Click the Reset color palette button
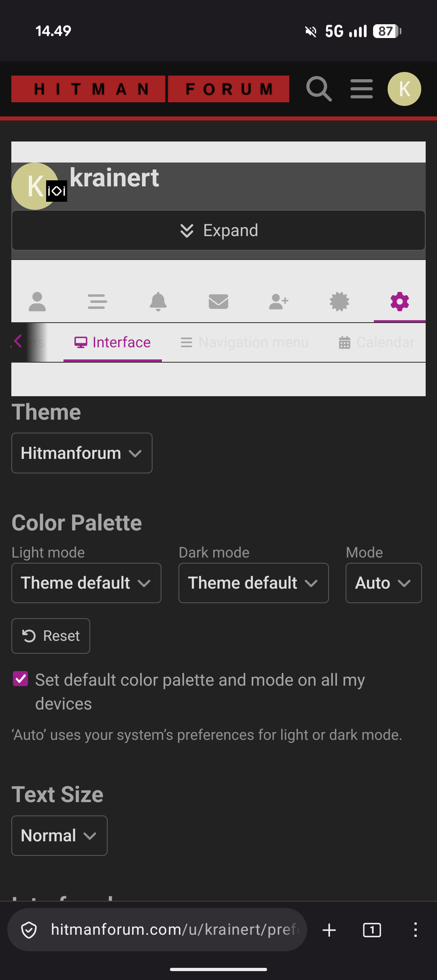The height and width of the screenshot is (980, 437). [51, 636]
